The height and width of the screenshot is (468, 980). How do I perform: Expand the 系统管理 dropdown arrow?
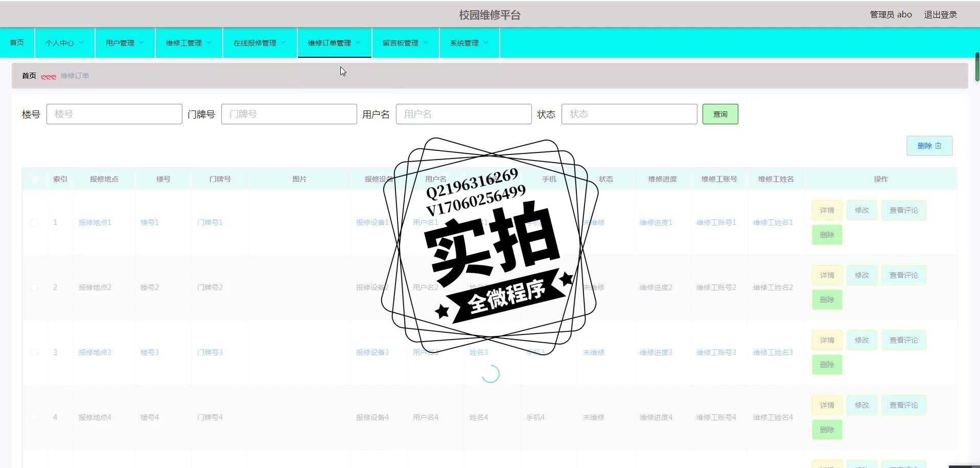(486, 42)
